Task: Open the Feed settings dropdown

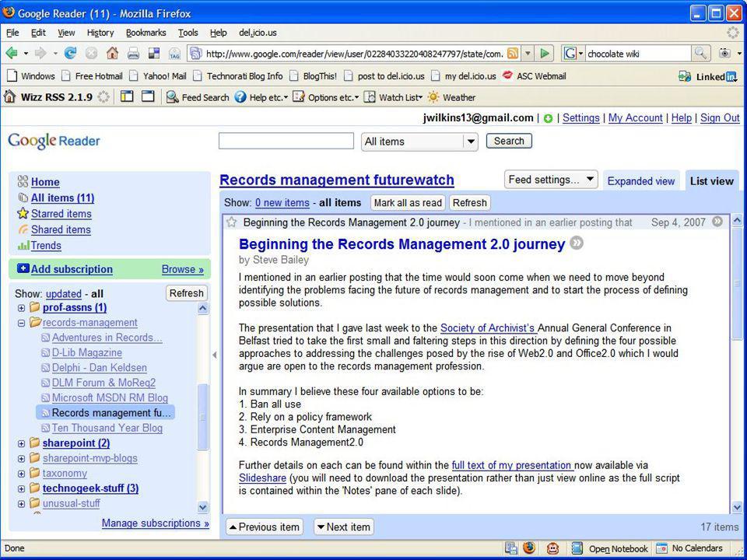Action: [x=551, y=180]
